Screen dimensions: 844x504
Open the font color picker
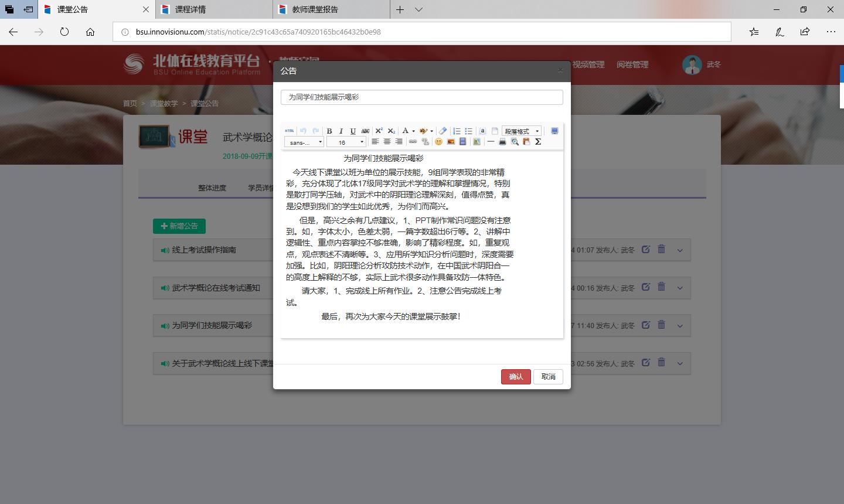click(x=406, y=130)
